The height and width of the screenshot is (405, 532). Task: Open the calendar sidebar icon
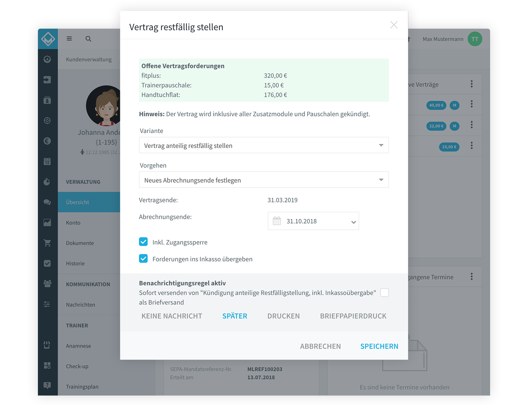47,162
